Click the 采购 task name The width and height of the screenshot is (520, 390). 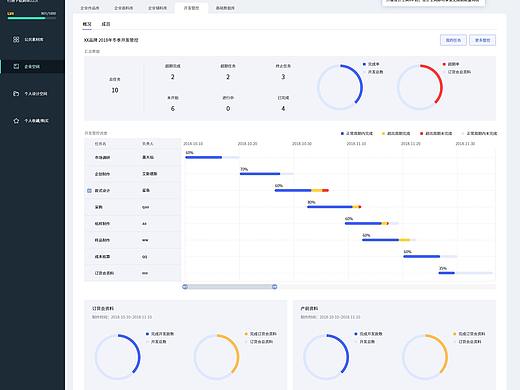[x=99, y=207]
